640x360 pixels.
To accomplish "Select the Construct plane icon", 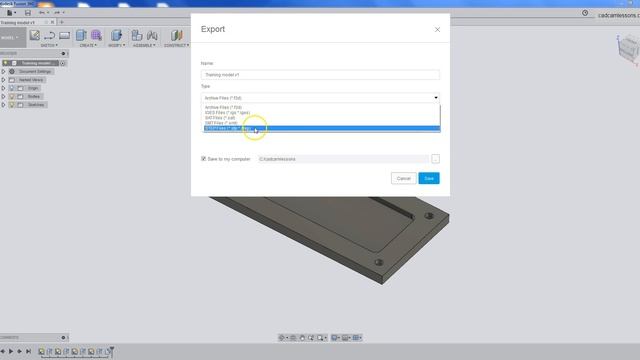I will (x=177, y=36).
